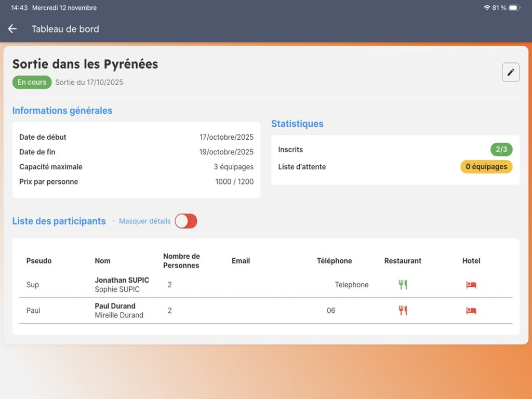Click the 0 équipages waitlist badge

(x=486, y=167)
